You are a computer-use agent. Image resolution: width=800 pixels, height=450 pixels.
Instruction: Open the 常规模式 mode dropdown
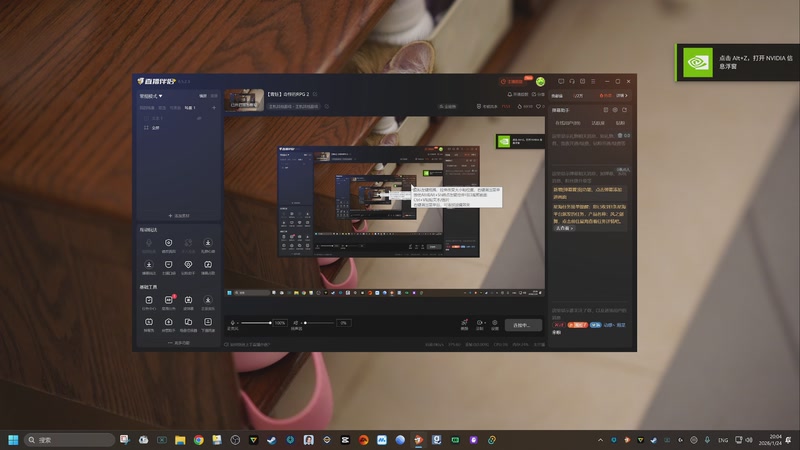pyautogui.click(x=151, y=96)
